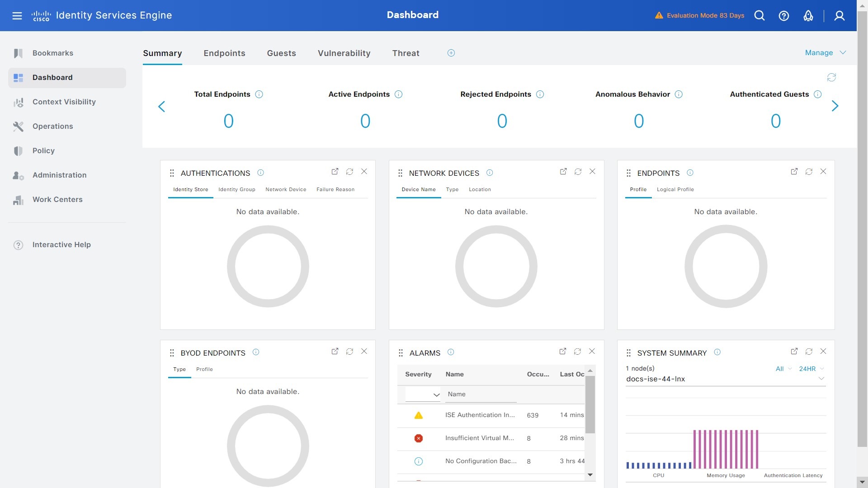Viewport: 868px width, 488px height.
Task: Refresh the summary metrics panel
Action: 831,77
